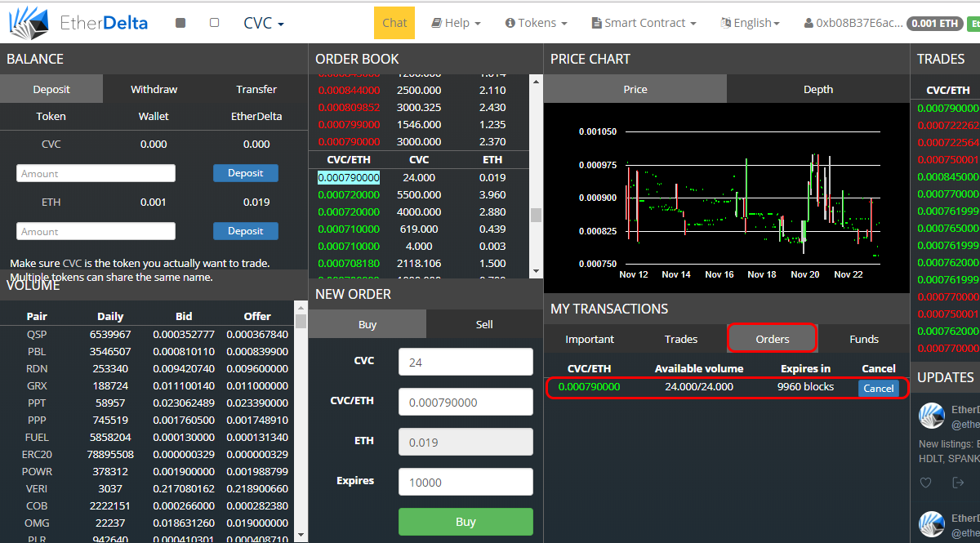Open the CVC token dropdown
The width and height of the screenshot is (980, 543).
pyautogui.click(x=264, y=23)
